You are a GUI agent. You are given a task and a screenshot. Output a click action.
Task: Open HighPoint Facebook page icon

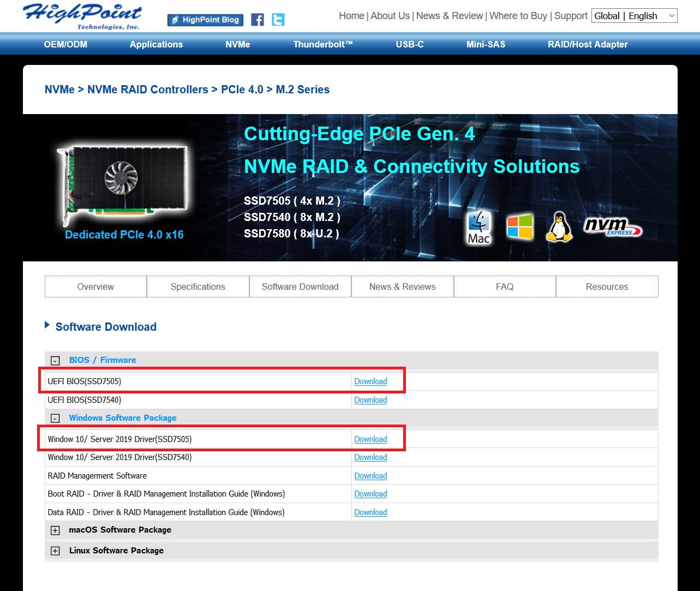pyautogui.click(x=258, y=20)
